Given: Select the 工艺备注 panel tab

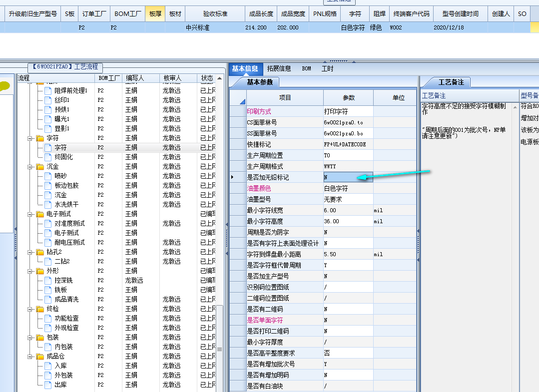Looking at the screenshot, I should point(451,82).
